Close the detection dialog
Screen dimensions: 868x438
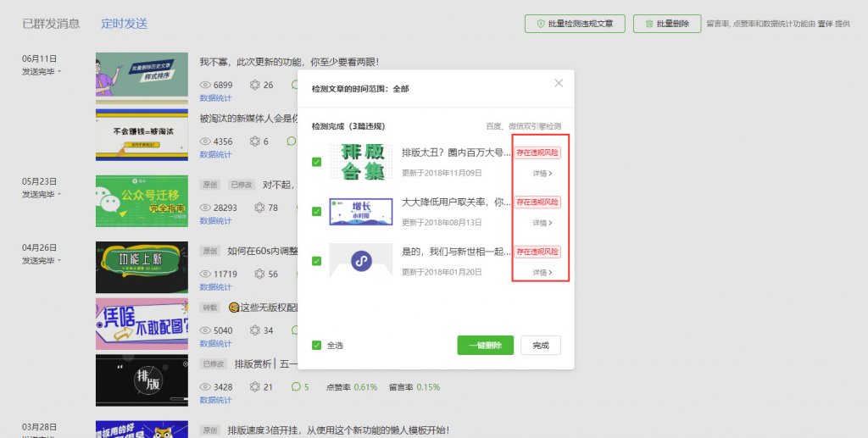(x=559, y=83)
